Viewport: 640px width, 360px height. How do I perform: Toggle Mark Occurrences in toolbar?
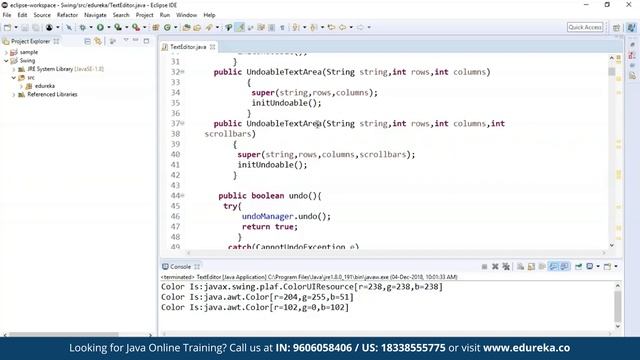pos(240,27)
